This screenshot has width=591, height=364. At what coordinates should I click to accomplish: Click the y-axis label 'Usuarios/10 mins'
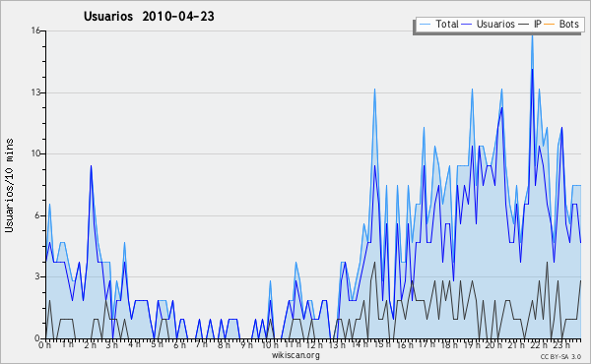[9, 185]
